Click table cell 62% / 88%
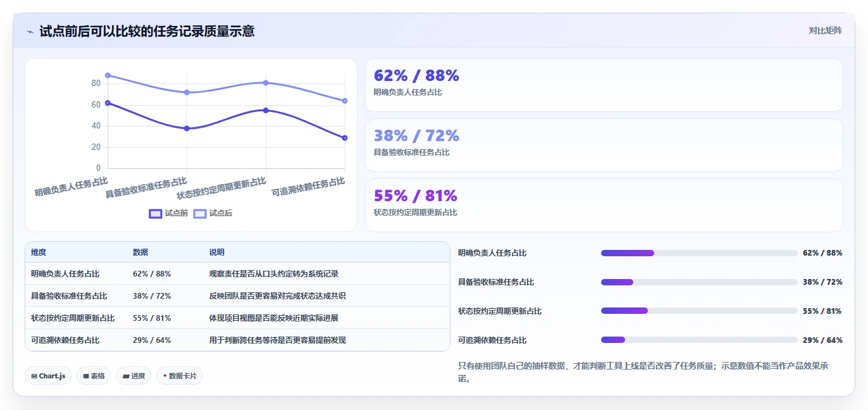 (152, 274)
